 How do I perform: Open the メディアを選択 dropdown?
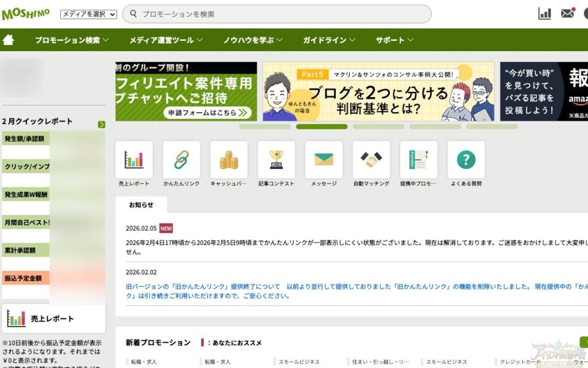click(x=88, y=14)
